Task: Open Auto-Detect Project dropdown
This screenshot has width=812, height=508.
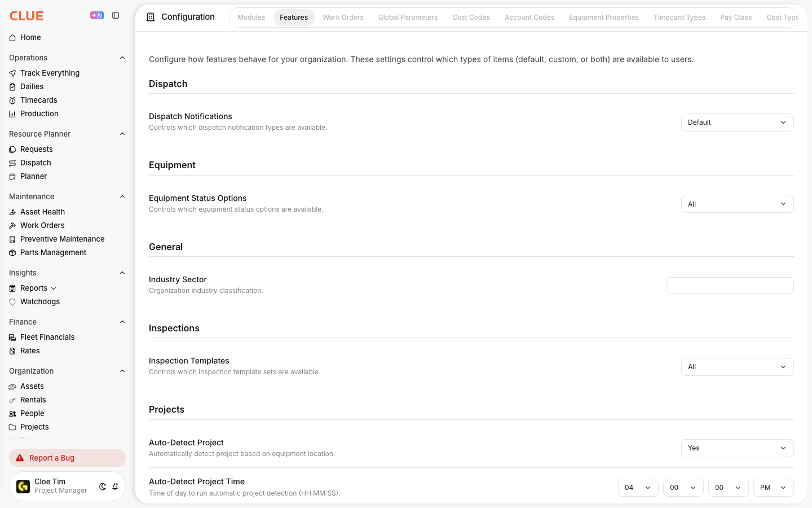Action: point(737,448)
